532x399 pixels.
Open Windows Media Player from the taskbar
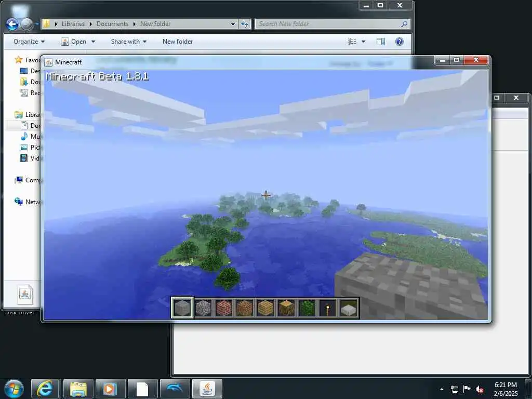[110, 389]
